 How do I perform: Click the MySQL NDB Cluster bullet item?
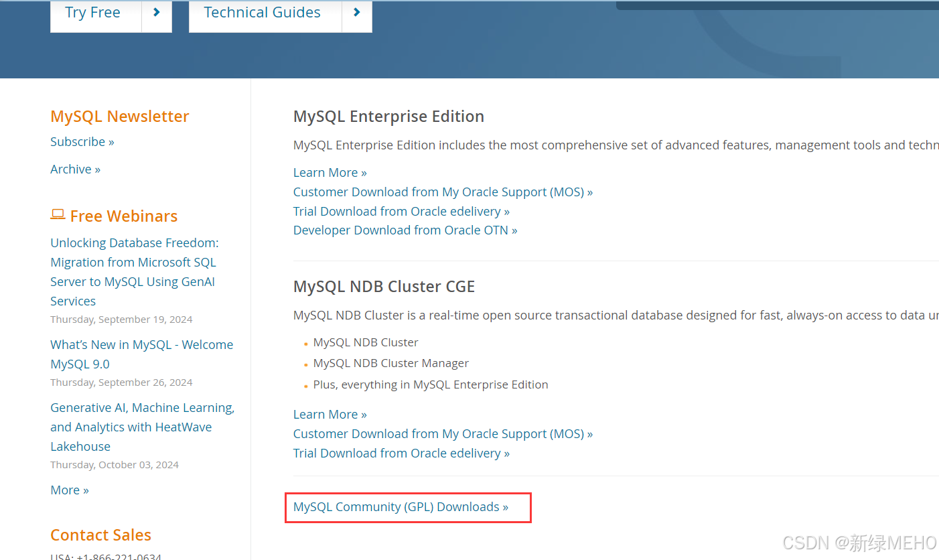(x=366, y=342)
